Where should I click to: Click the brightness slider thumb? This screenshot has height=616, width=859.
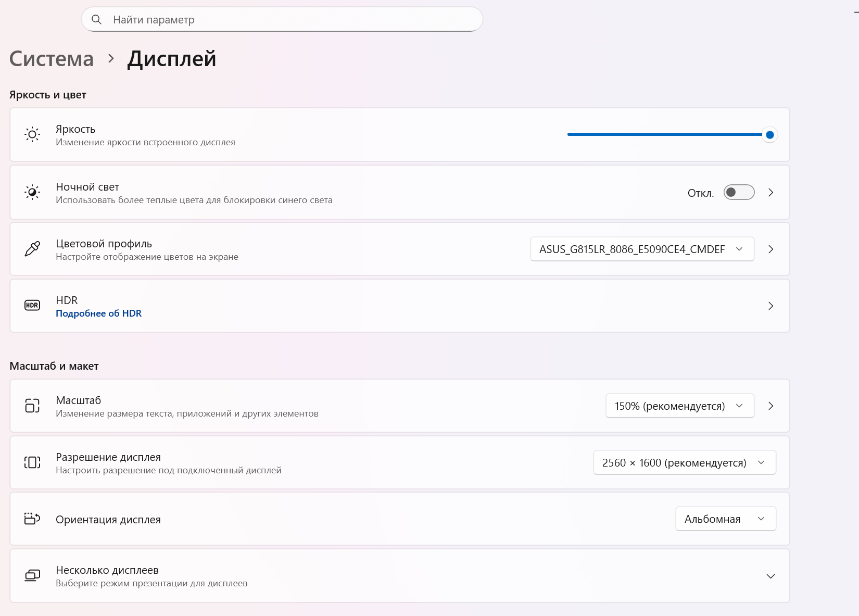(769, 135)
